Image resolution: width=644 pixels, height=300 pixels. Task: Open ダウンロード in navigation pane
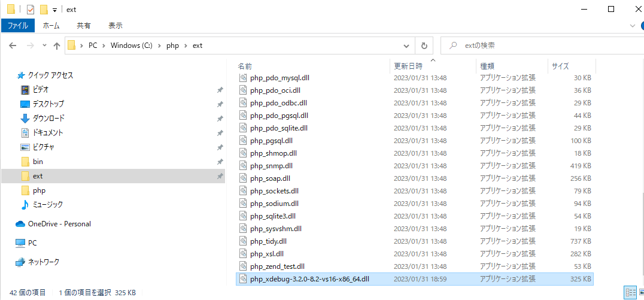[x=48, y=119]
